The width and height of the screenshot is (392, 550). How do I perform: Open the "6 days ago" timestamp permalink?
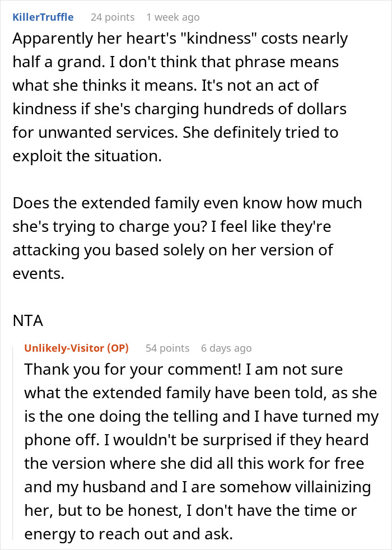click(226, 348)
